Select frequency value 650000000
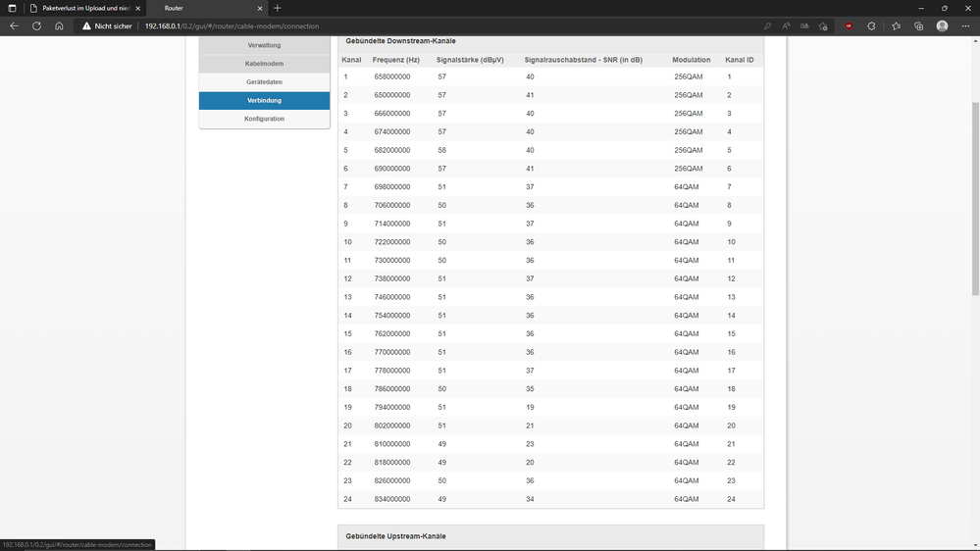This screenshot has height=551, width=980. click(x=392, y=95)
